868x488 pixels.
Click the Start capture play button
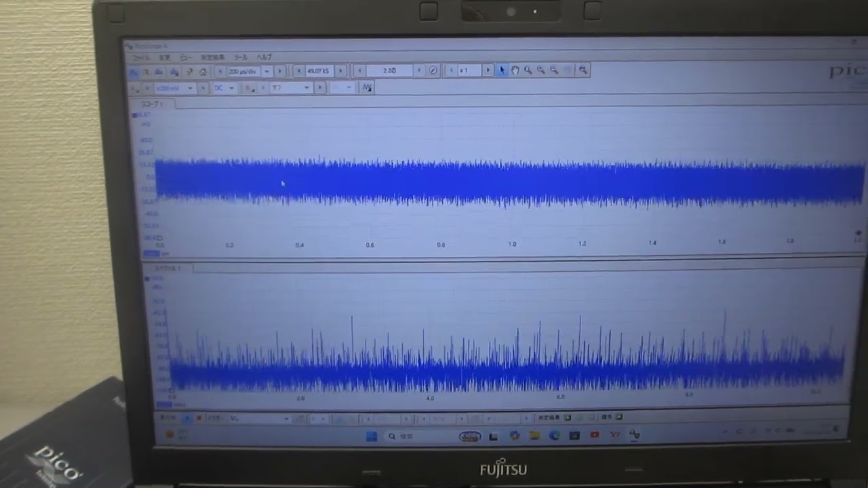point(186,418)
